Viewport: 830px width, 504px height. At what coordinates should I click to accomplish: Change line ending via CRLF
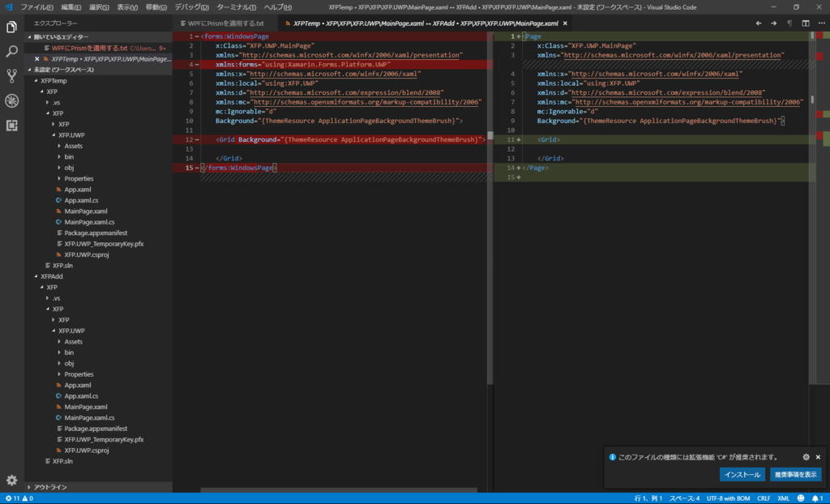[764, 498]
